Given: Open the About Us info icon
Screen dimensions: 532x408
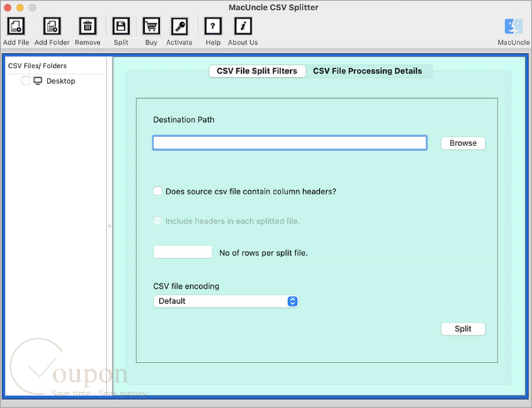Looking at the screenshot, I should [x=243, y=26].
